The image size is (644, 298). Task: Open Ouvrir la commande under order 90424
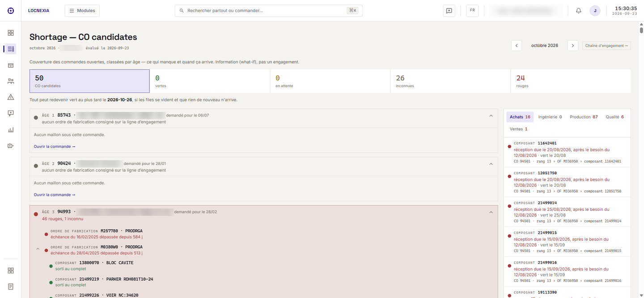click(55, 195)
